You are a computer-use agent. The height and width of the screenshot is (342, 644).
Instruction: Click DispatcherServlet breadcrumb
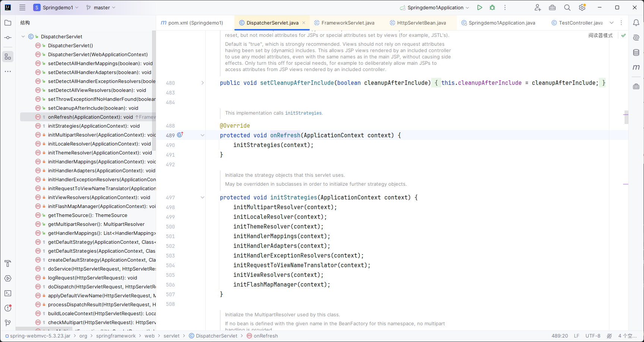(x=213, y=336)
